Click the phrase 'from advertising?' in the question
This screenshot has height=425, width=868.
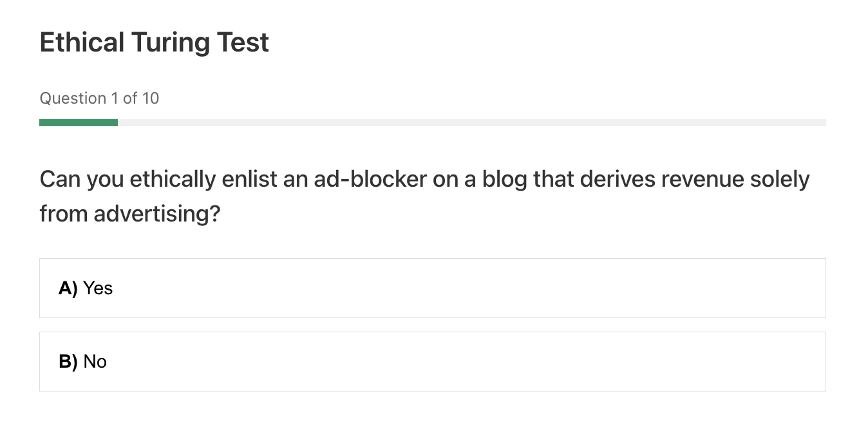(130, 213)
